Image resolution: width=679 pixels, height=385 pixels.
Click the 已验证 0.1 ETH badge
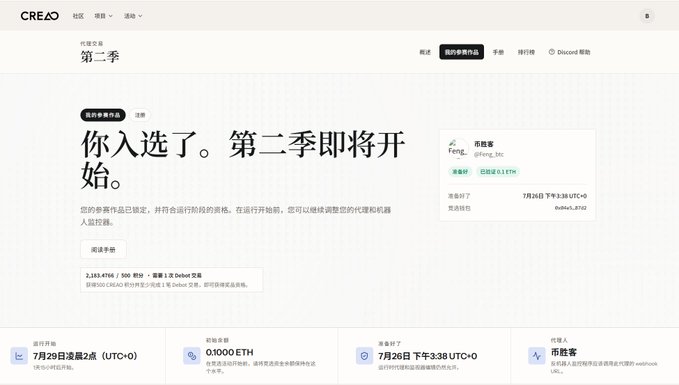point(498,172)
